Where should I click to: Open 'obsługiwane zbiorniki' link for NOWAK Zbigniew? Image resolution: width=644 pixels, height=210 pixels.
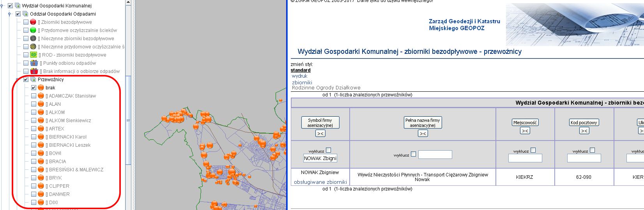[x=320, y=182]
